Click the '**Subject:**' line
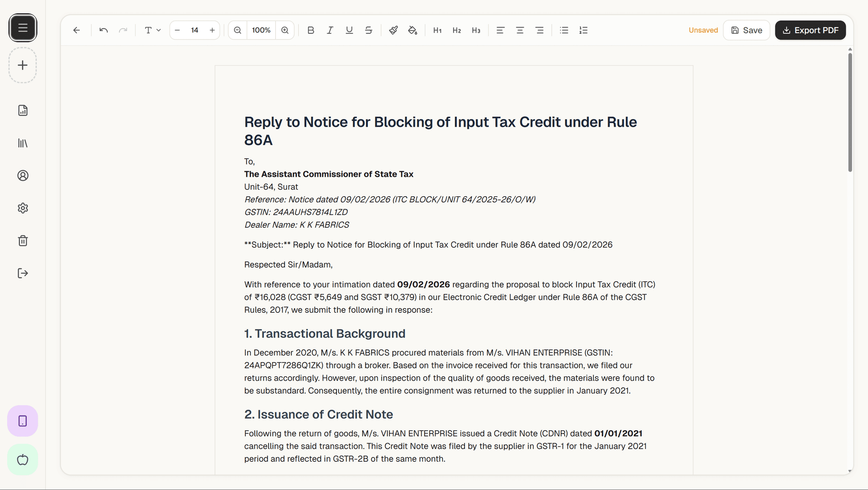The image size is (868, 490). (428, 245)
